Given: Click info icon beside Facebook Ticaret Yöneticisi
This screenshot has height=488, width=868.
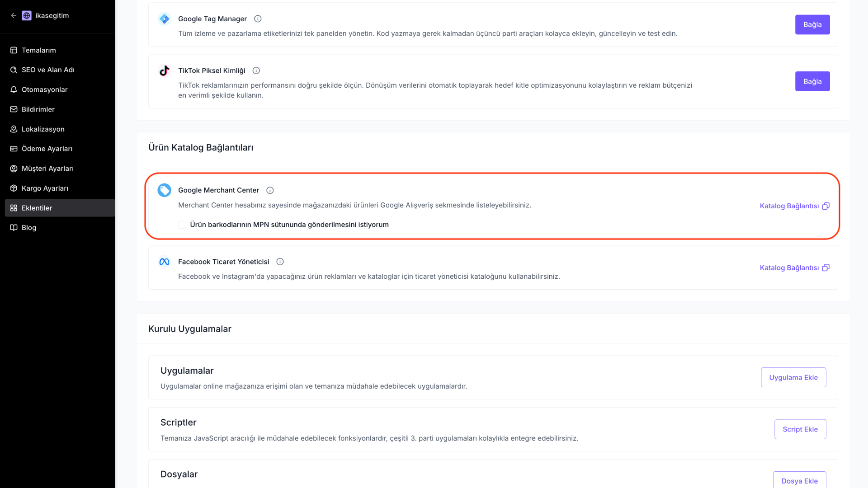Looking at the screenshot, I should point(280,262).
